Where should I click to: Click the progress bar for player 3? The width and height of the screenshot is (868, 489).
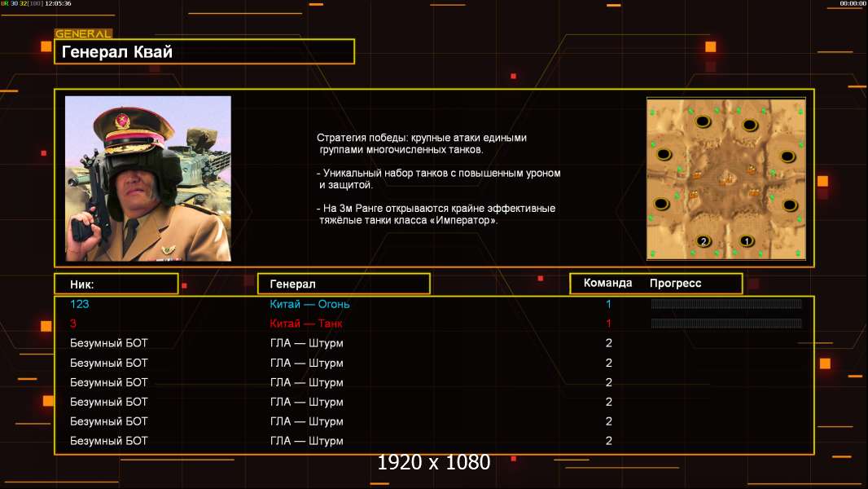coord(726,323)
